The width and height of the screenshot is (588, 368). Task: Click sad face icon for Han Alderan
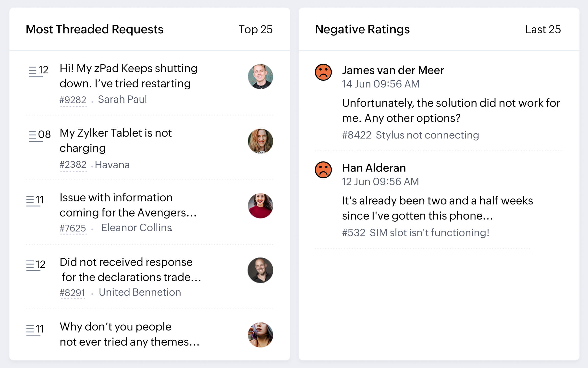point(323,170)
